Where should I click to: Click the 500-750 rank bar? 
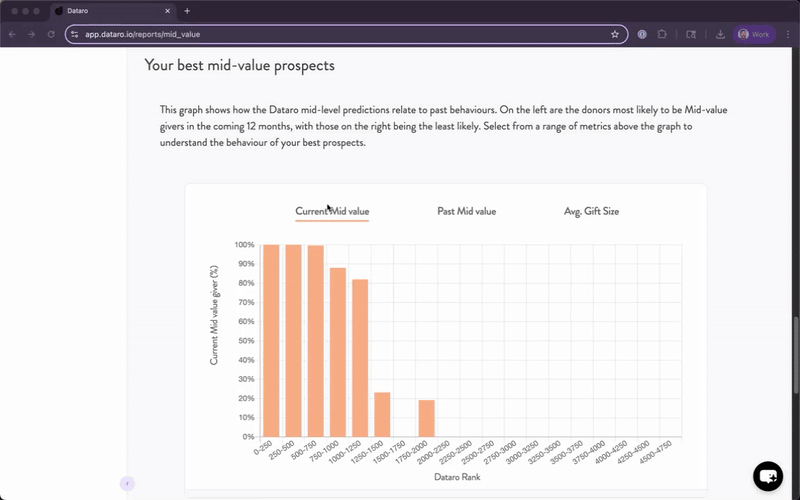(316, 341)
